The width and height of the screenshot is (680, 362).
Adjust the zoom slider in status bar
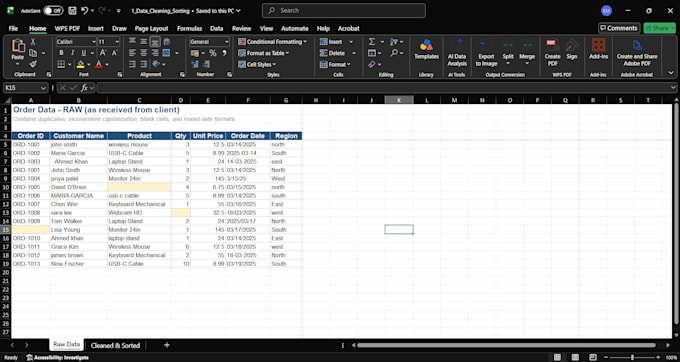coord(632,357)
